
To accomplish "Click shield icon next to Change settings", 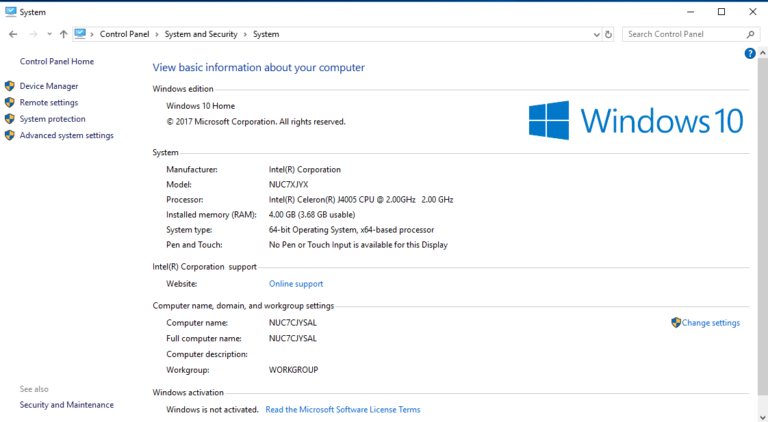I will click(x=676, y=323).
